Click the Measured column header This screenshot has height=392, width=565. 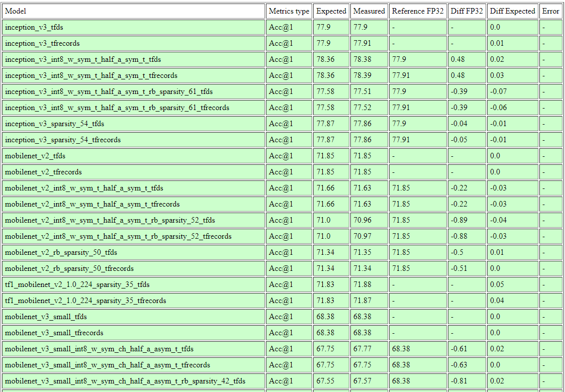coord(369,11)
